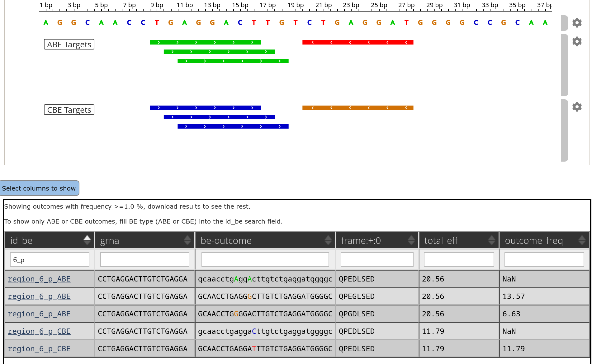
Task: Focus the id_be search field containing 6_p
Action: [x=50, y=260]
